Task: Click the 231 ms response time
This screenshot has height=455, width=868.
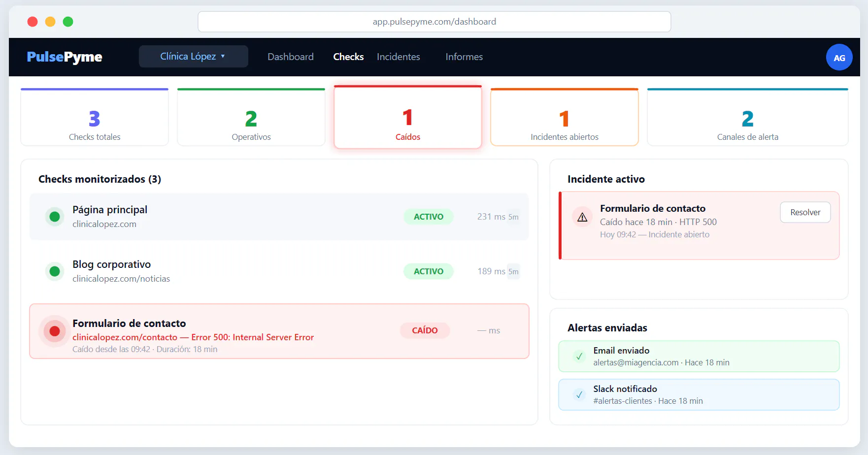Action: [x=491, y=217]
